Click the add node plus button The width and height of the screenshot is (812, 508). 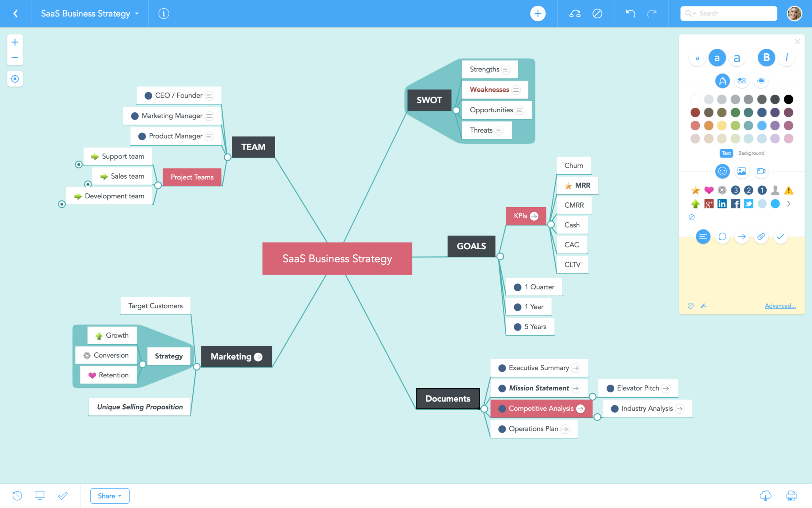(x=538, y=13)
